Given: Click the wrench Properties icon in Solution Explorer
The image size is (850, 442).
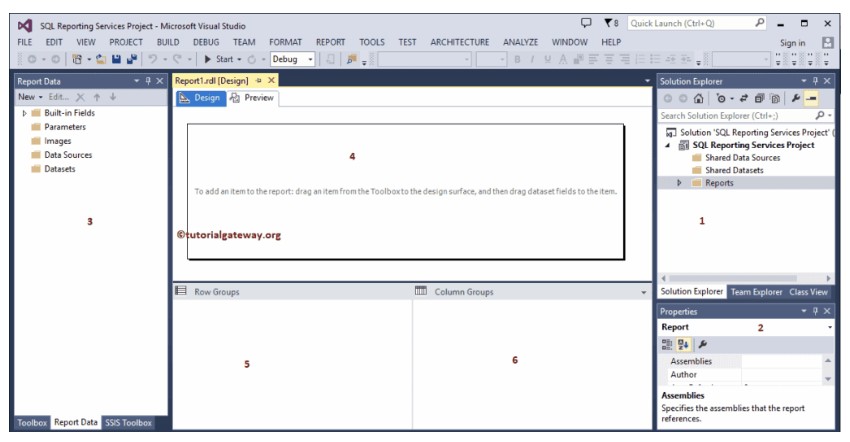Looking at the screenshot, I should (795, 98).
